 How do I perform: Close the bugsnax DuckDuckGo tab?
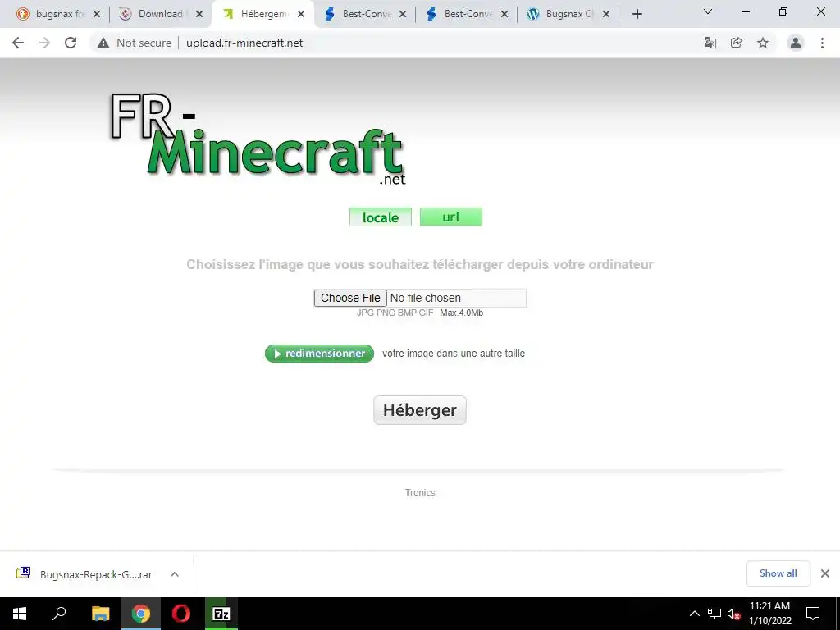[97, 15]
